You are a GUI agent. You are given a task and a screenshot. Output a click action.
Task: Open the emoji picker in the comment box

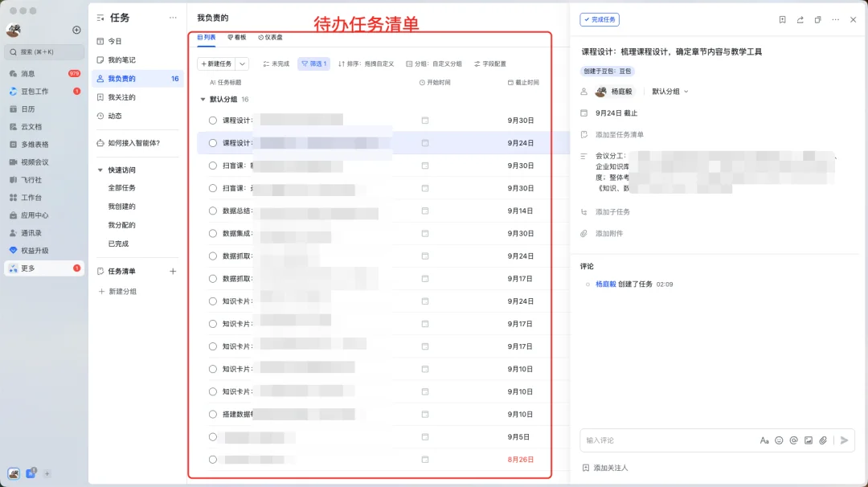[x=779, y=440]
